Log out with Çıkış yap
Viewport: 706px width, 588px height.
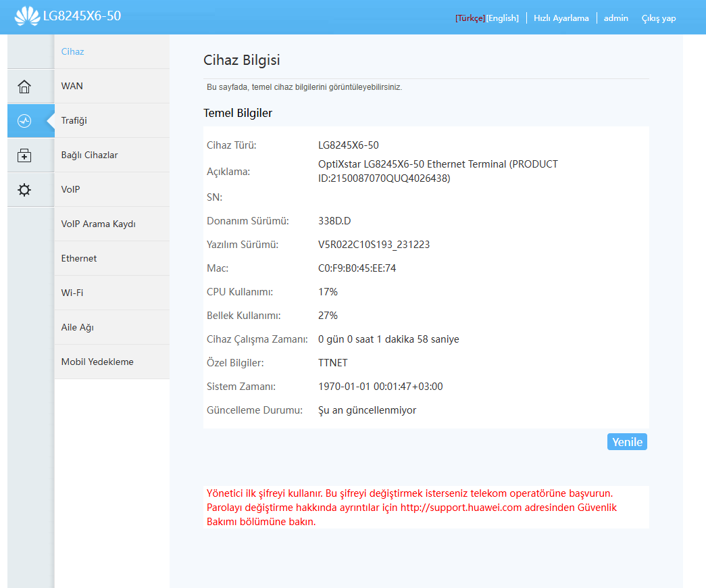click(x=658, y=18)
